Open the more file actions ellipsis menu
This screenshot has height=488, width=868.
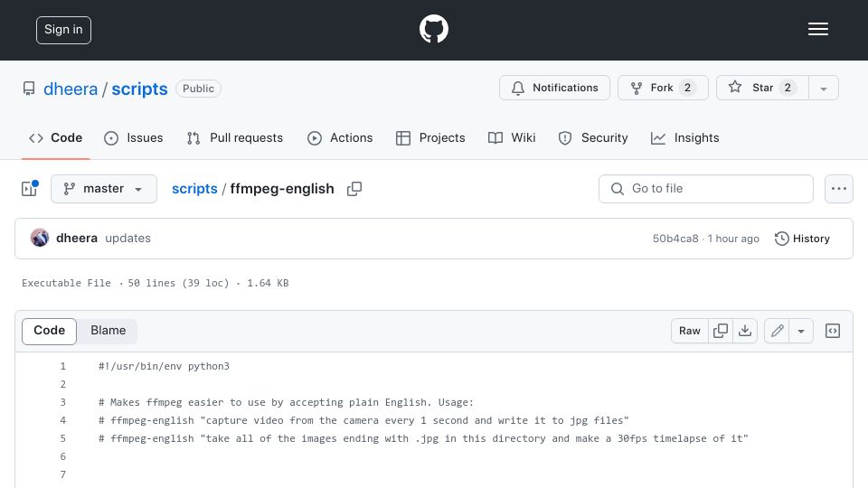coord(839,189)
